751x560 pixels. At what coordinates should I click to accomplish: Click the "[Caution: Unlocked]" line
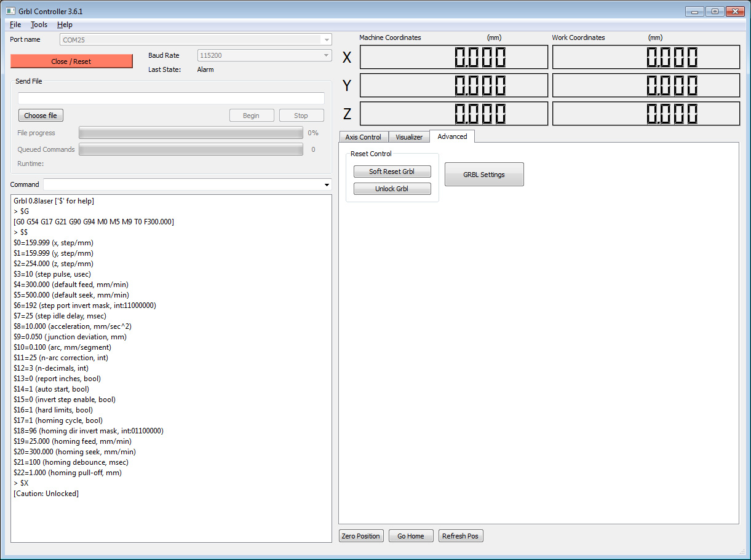click(x=46, y=494)
